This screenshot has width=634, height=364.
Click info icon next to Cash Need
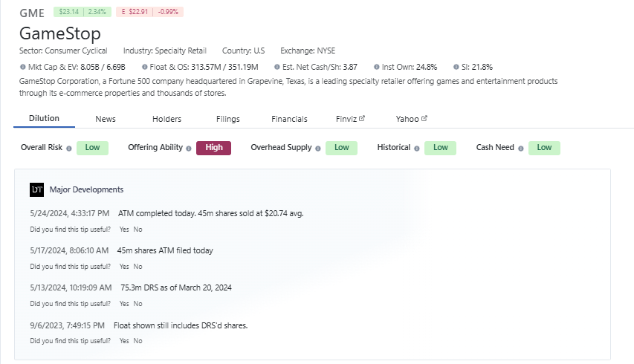click(x=520, y=148)
